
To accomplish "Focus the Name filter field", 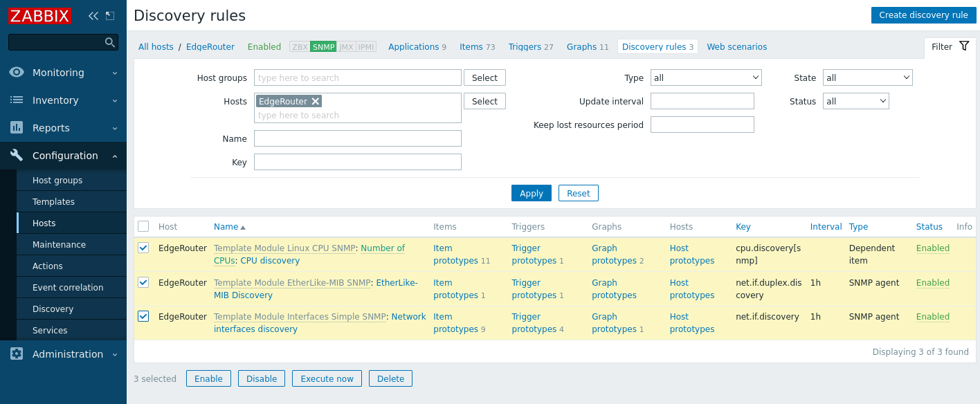I will (x=358, y=138).
